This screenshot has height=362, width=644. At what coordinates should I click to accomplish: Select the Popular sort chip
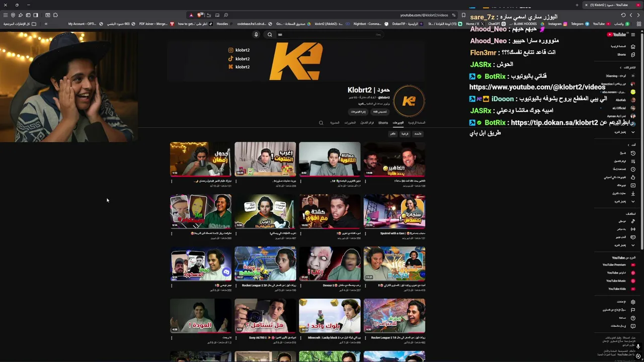click(405, 134)
